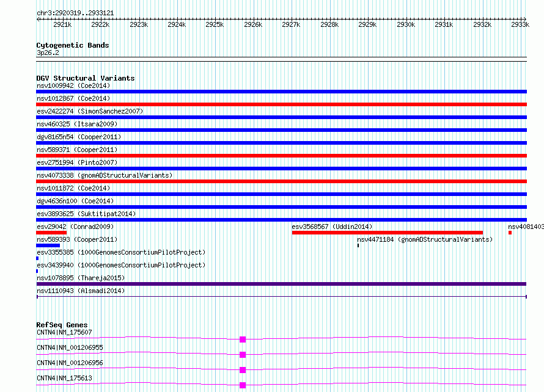Click the Cytogenetic Bands track title
This screenshot has width=544, height=392.
click(x=73, y=45)
